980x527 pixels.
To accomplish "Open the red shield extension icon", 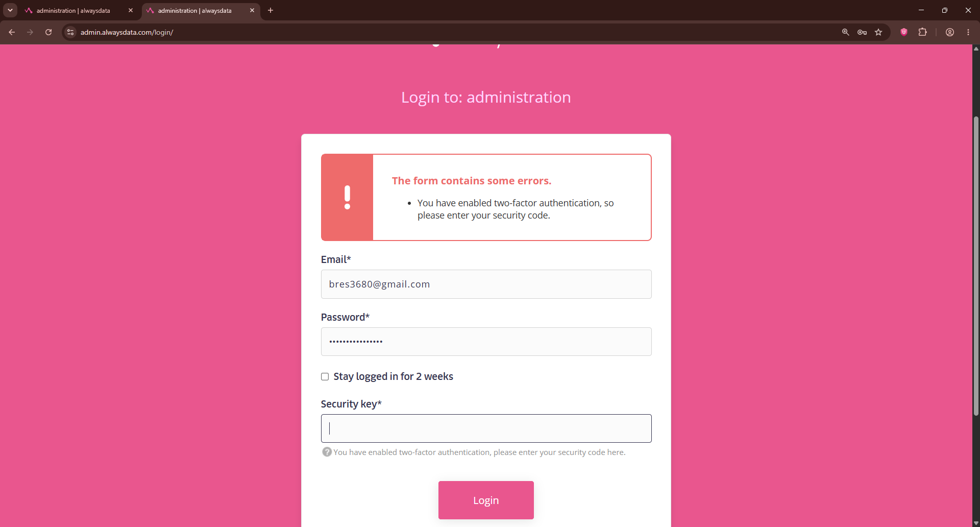I will click(904, 32).
